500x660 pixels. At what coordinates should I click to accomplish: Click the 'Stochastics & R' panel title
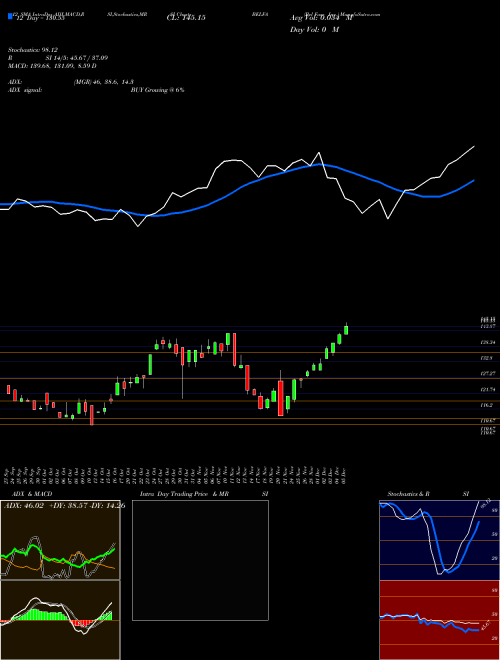point(409,494)
